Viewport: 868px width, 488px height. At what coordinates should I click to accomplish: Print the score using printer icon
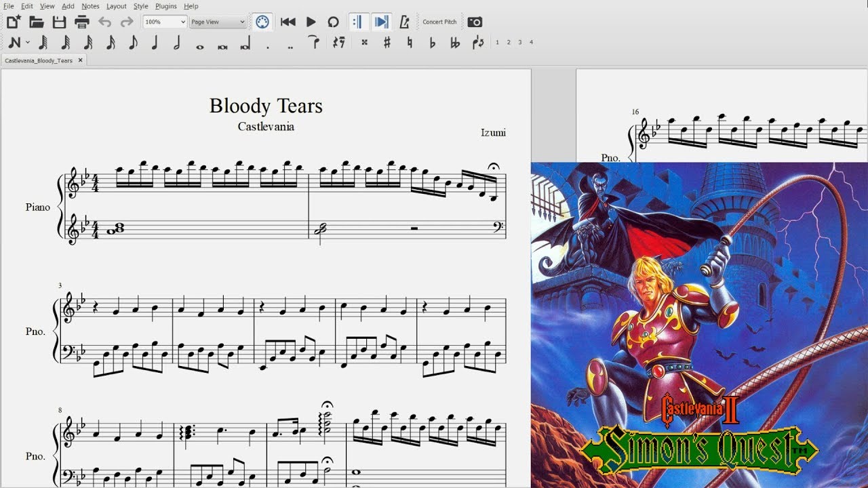click(x=82, y=22)
